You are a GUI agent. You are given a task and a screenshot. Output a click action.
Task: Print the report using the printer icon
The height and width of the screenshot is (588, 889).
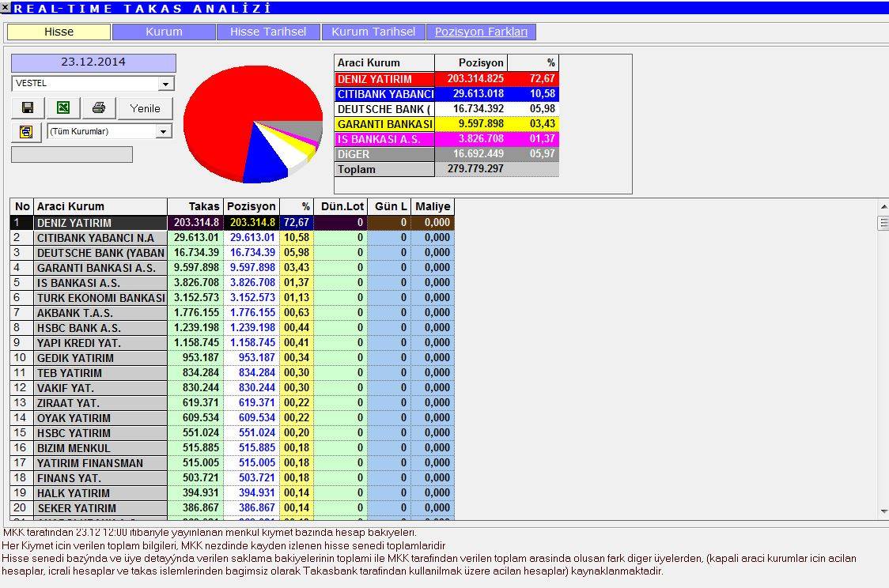pyautogui.click(x=99, y=108)
